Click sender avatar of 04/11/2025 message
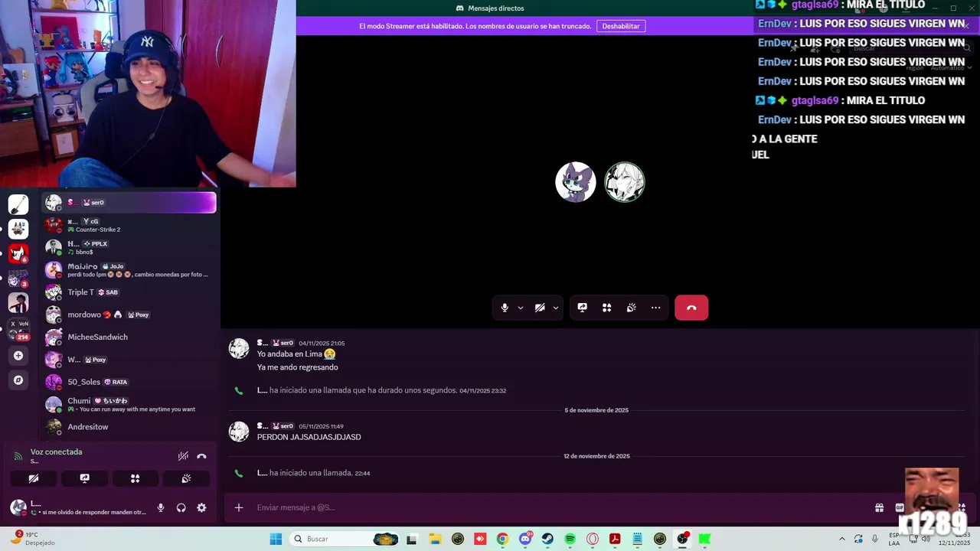This screenshot has height=551, width=980. pyautogui.click(x=239, y=348)
